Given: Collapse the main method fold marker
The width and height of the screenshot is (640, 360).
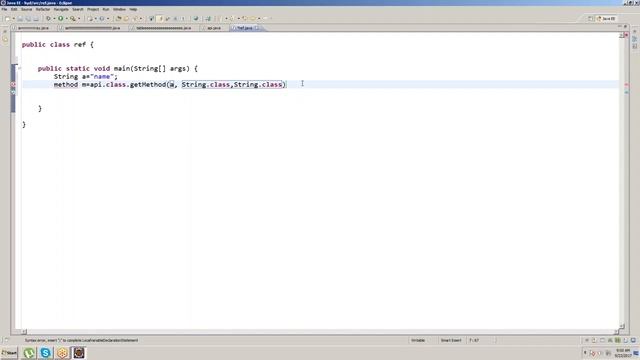Looking at the screenshot, I should [19, 69].
